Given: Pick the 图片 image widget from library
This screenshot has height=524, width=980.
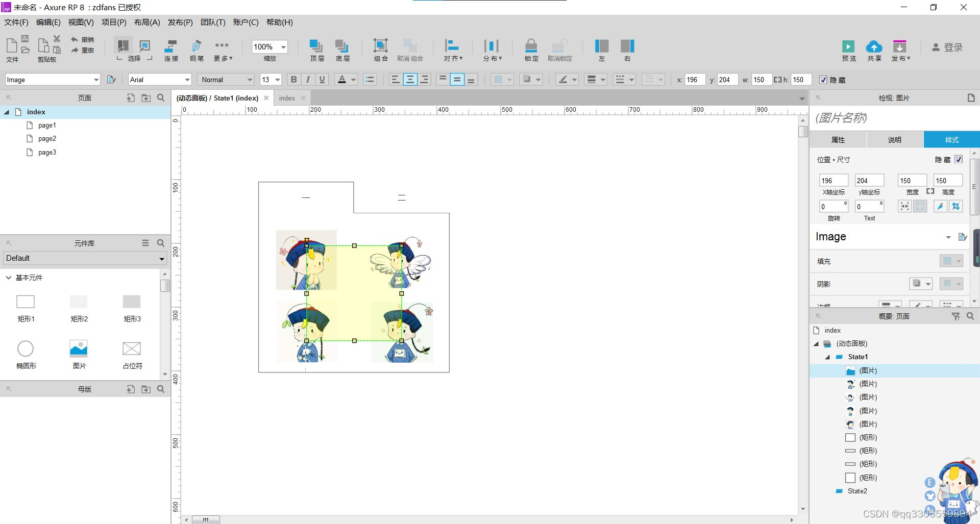Looking at the screenshot, I should click(x=79, y=354).
